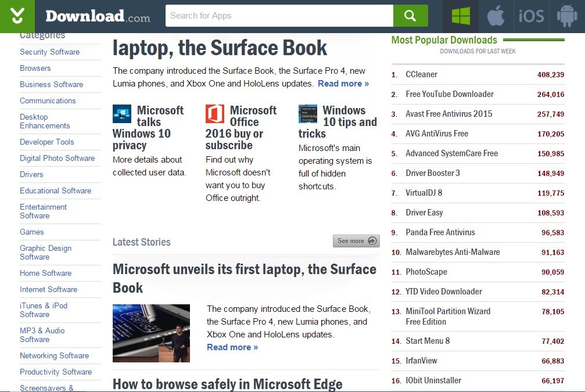Open the How to browse safely in Microsoft Edge story
Viewport: 585px width, 392px height.
click(x=228, y=384)
